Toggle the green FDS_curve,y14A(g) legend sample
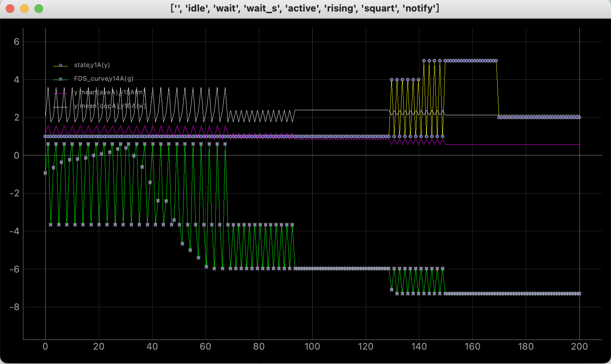611x364 pixels. click(x=60, y=79)
